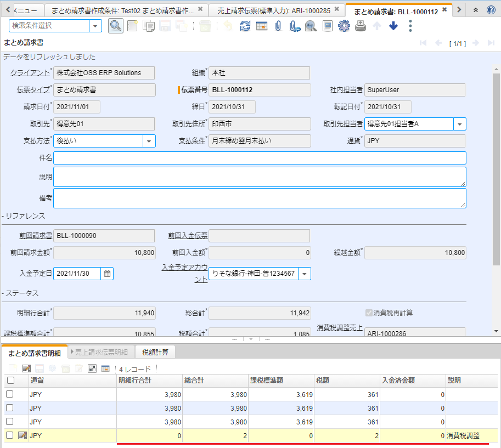Open the three-dot more options menu
Viewport: 501px width, 448px height.
410,26
